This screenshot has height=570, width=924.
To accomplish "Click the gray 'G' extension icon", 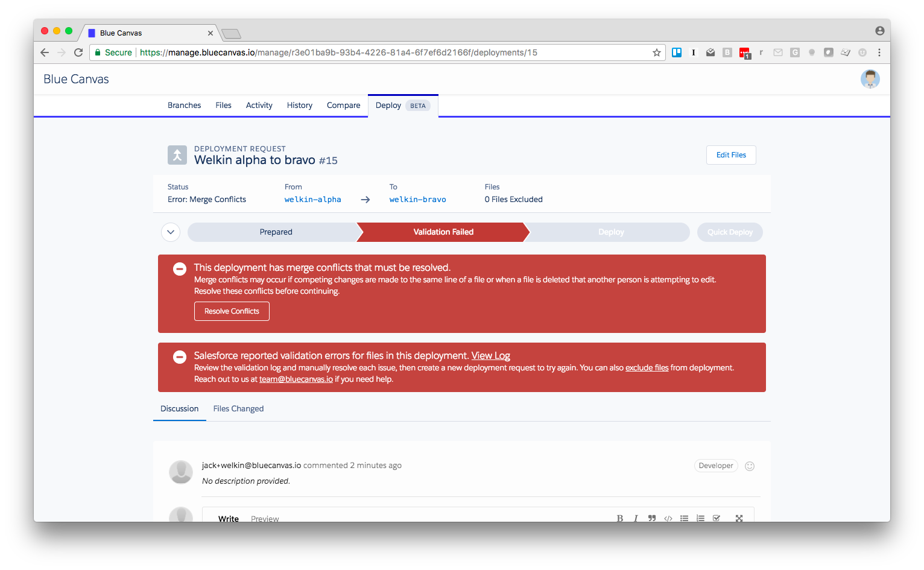I will pos(795,52).
